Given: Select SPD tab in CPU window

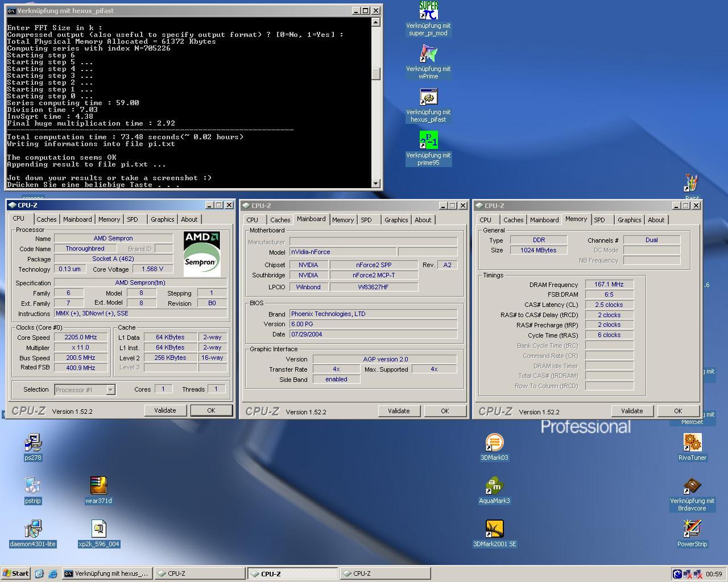Looking at the screenshot, I should (133, 219).
